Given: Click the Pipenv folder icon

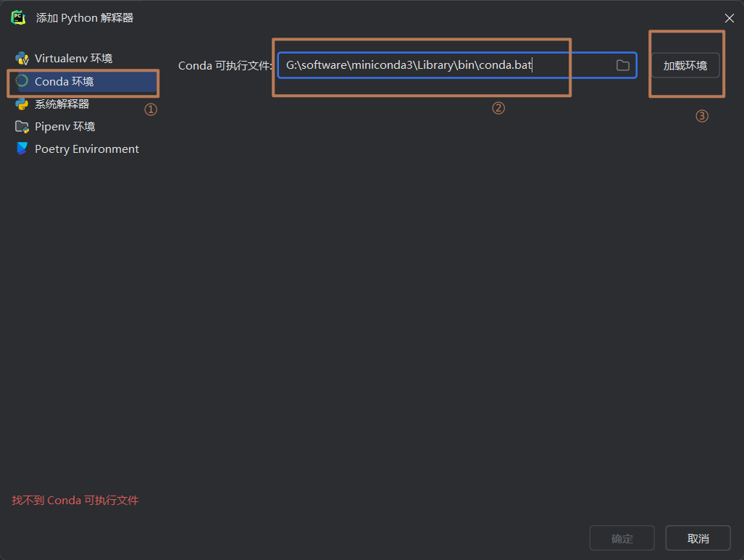Looking at the screenshot, I should pyautogui.click(x=22, y=126).
